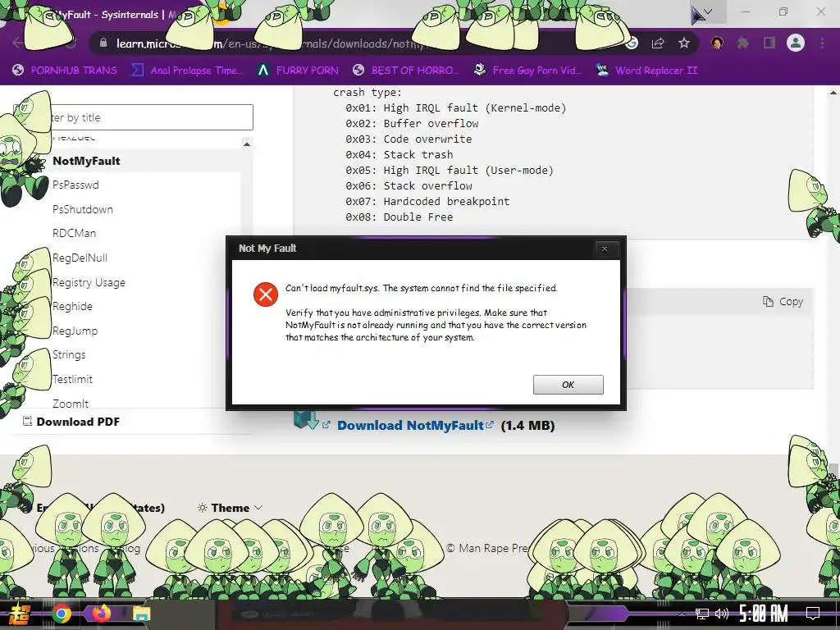Open the taskbar clock showing 5:00 AM
Image resolution: width=840 pixels, height=630 pixels.
764,614
